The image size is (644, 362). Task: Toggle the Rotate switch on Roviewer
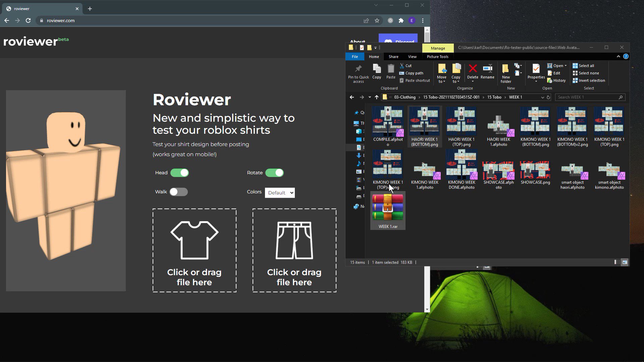[274, 172]
